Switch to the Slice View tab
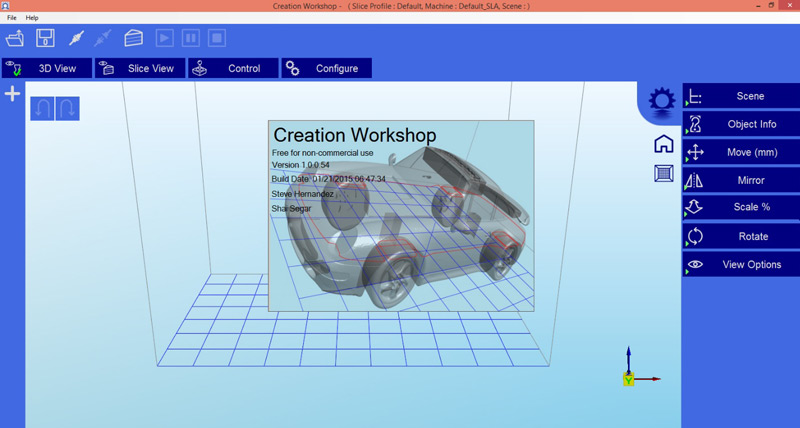The image size is (800, 428). pos(140,68)
